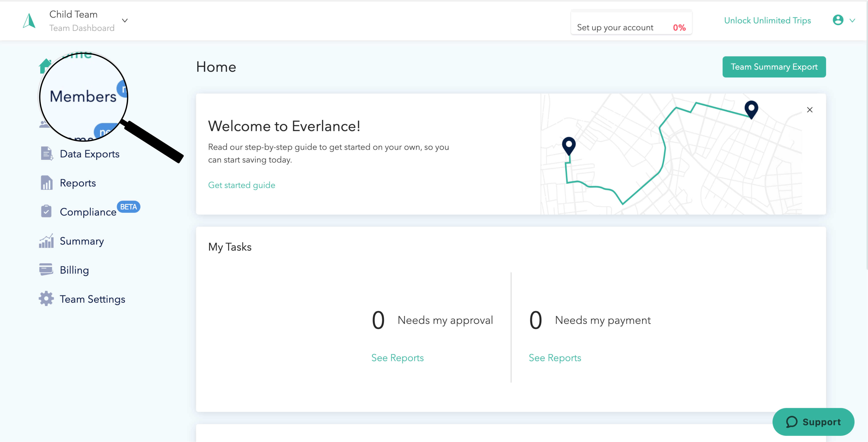Click See Reports under Needs my approval

397,357
